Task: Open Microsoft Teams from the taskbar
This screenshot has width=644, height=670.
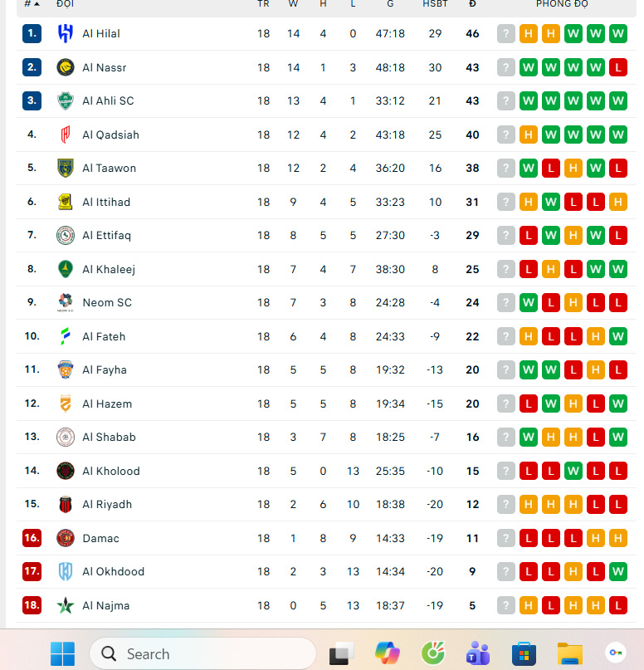Action: coord(477,653)
